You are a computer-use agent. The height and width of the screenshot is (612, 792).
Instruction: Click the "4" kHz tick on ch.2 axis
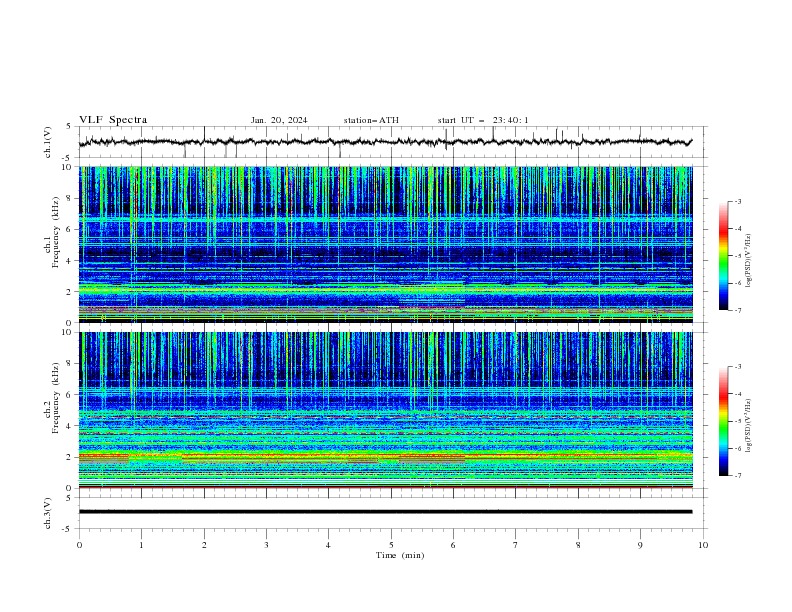click(x=70, y=426)
